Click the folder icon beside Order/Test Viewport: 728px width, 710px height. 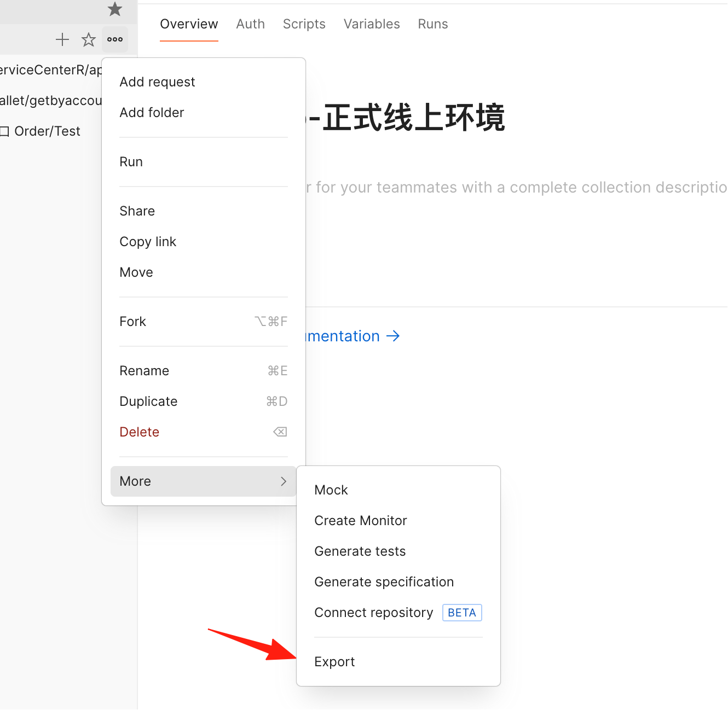4,131
